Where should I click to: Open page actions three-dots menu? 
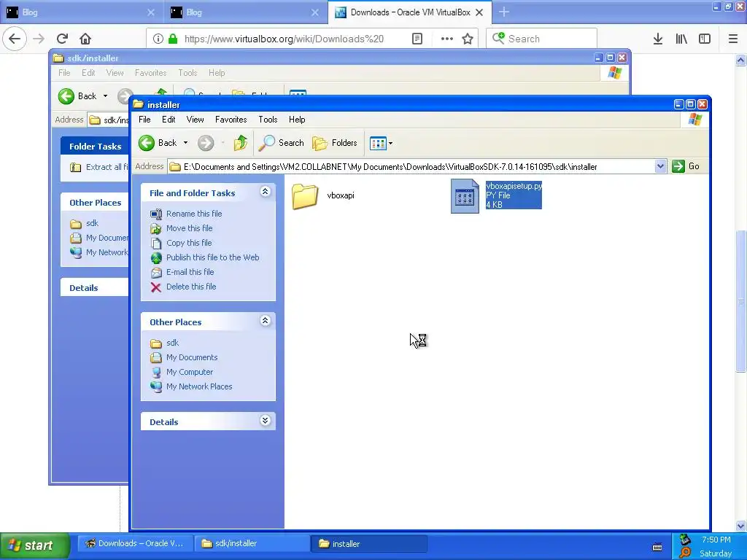447,39
